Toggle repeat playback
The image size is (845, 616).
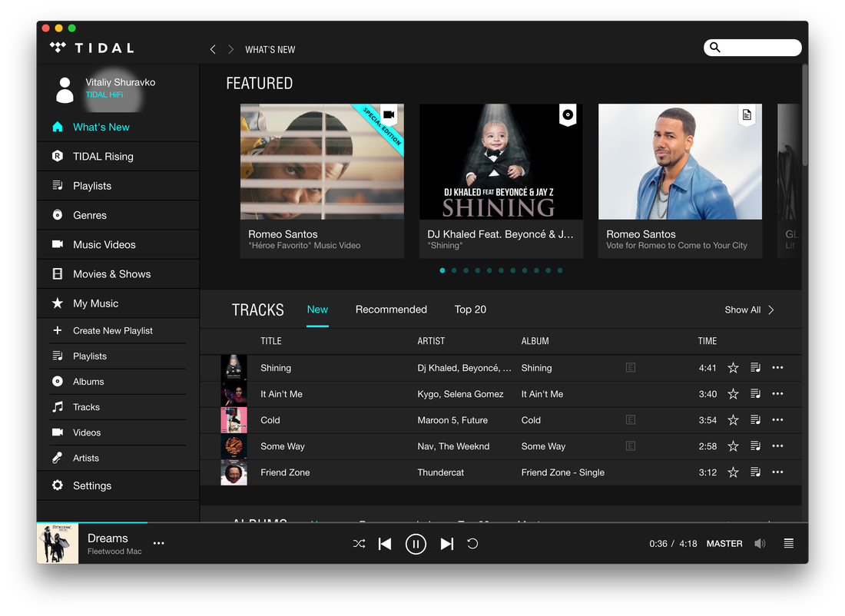[472, 544]
